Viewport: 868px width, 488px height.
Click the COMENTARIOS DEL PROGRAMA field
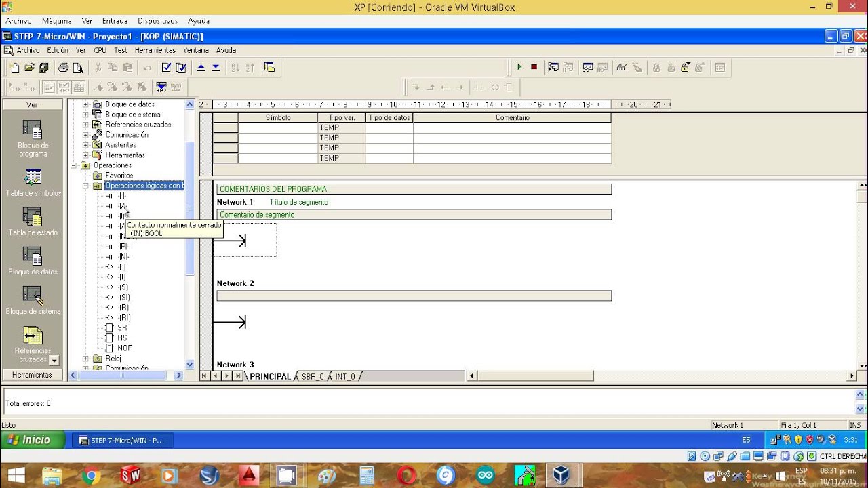point(414,189)
